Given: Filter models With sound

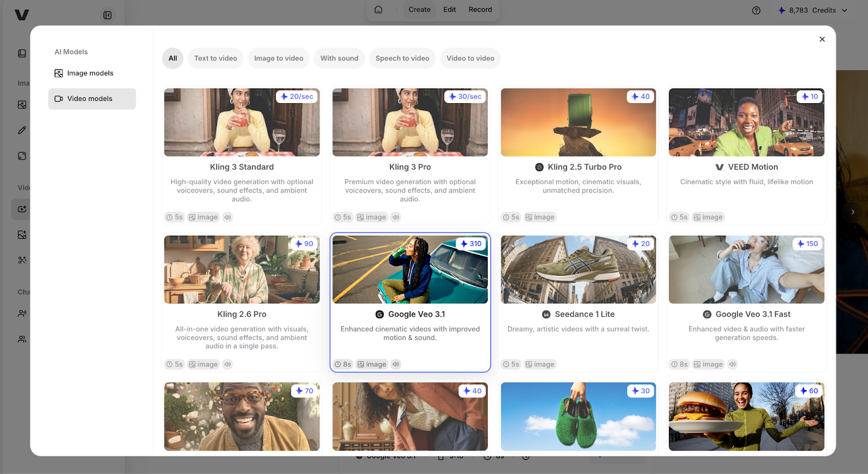Looking at the screenshot, I should pyautogui.click(x=339, y=59).
